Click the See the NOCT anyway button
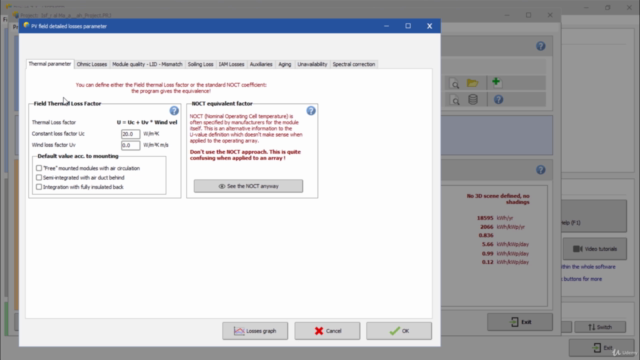Image resolution: width=640 pixels, height=360 pixels. [x=248, y=186]
